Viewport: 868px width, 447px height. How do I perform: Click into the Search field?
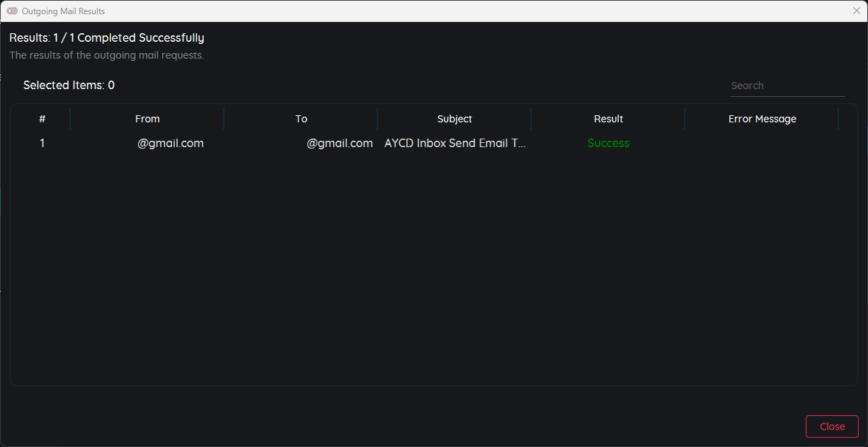point(787,86)
